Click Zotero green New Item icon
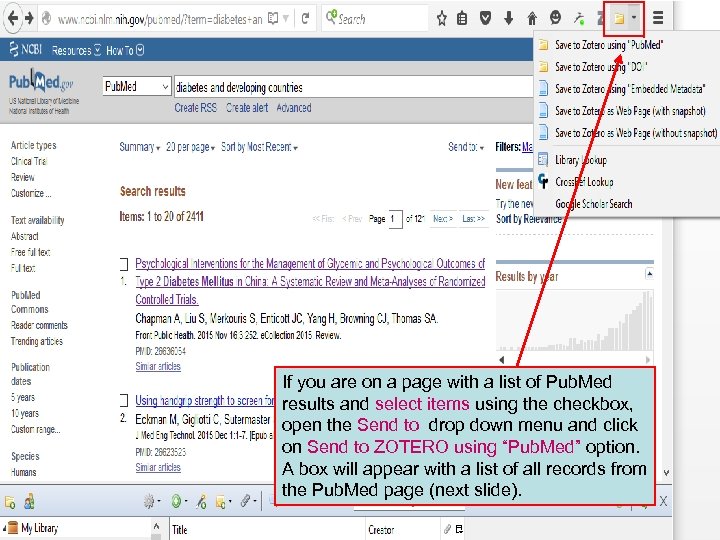Image resolution: width=720 pixels, height=540 pixels. pos(177,501)
